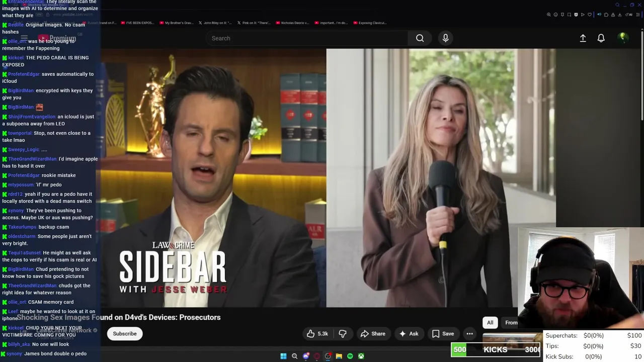Screen dimensions: 644x362
Task: Click the Tips row in goals overlay
Action: 594,346
